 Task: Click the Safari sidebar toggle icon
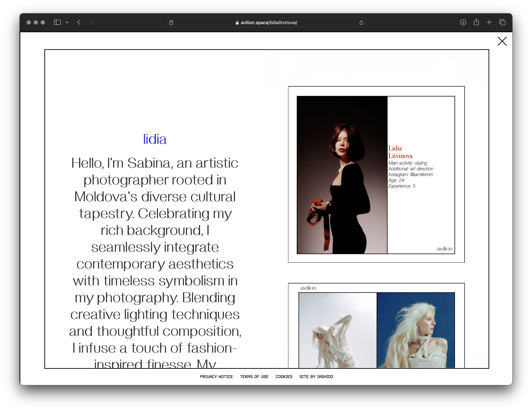pyautogui.click(x=57, y=22)
